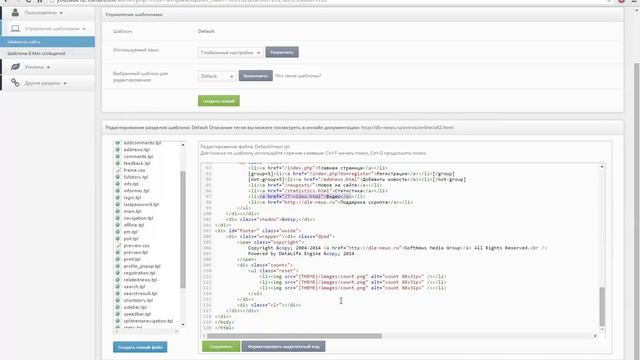Expand the Другие разделы sidebar section
The height and width of the screenshot is (360, 640).
coord(48,83)
